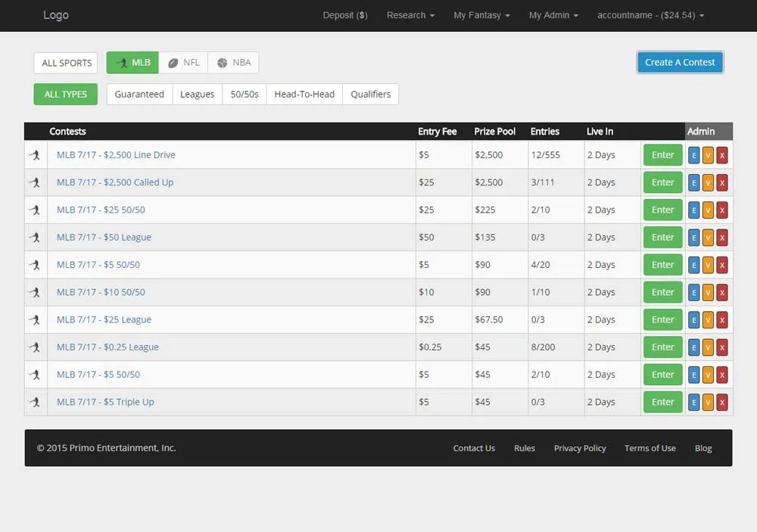The image size is (757, 532).
Task: Click the orange V icon for $10 50/50
Action: 708,292
